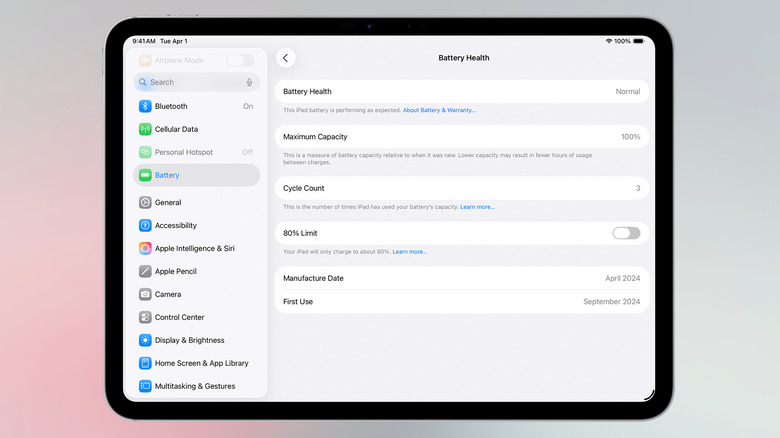Click the Battery Health row

click(462, 92)
